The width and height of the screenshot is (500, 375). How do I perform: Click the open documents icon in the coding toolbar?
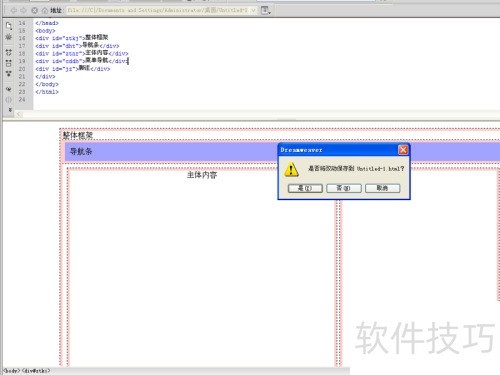click(x=9, y=26)
